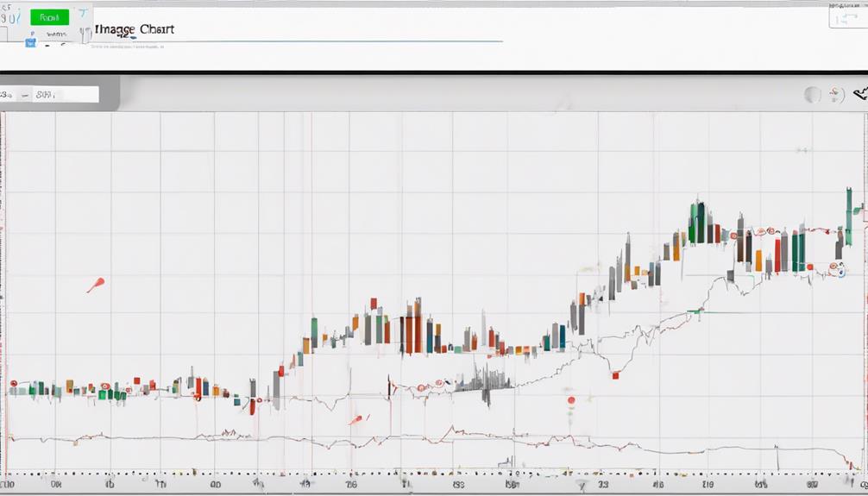Select the red pin marker left of the candlesticks
The height and width of the screenshot is (496, 868).
(x=96, y=285)
